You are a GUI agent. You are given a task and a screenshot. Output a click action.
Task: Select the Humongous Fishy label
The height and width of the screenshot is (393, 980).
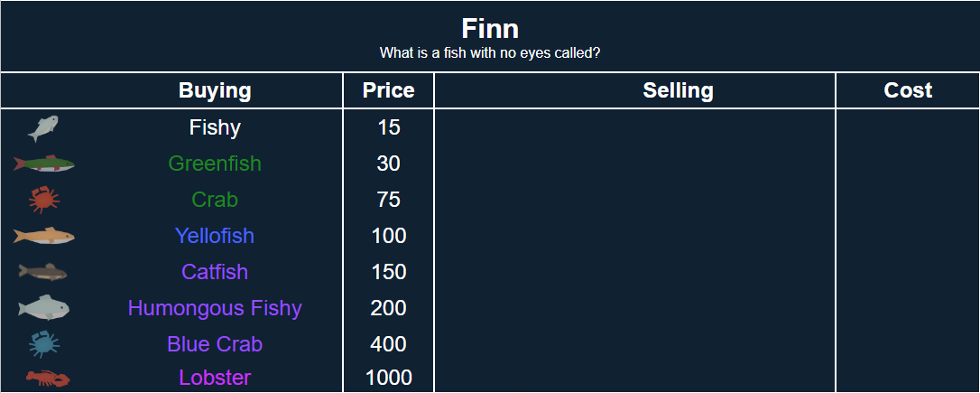(x=215, y=308)
